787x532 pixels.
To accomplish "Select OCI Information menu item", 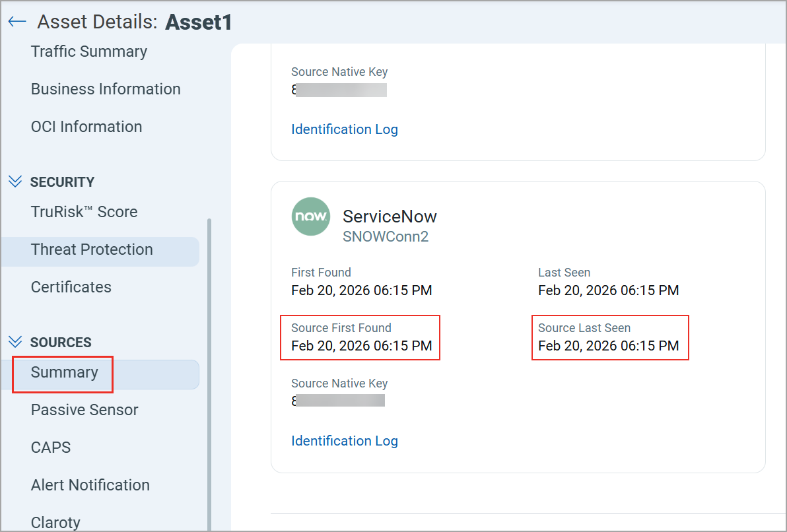I will pos(86,127).
